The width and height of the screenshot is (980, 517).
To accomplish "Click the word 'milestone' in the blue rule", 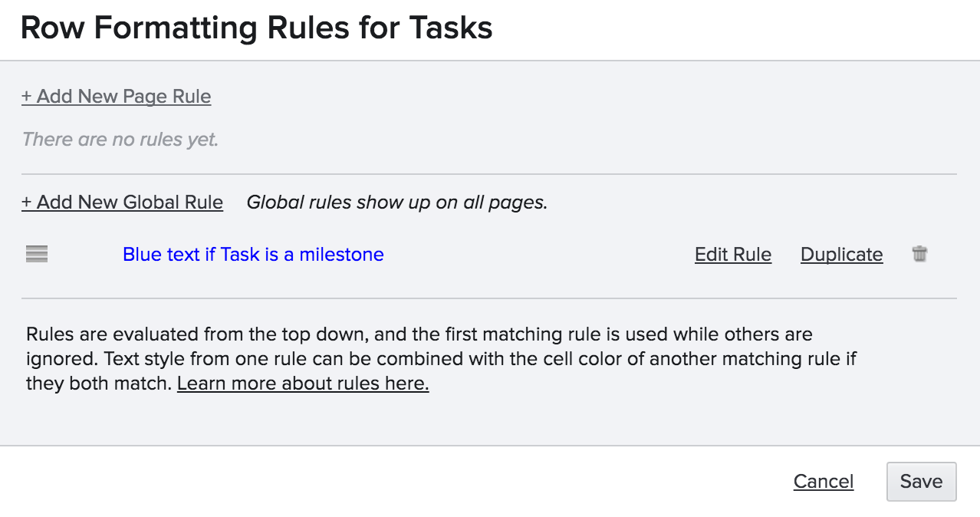I will click(341, 255).
